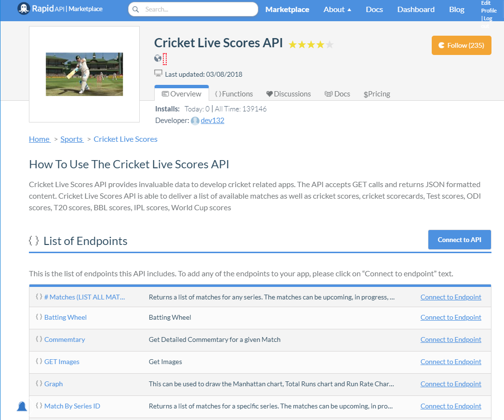Screen dimensions: 504x420
Task: Click the Home breadcrumb link
Action: coord(40,139)
